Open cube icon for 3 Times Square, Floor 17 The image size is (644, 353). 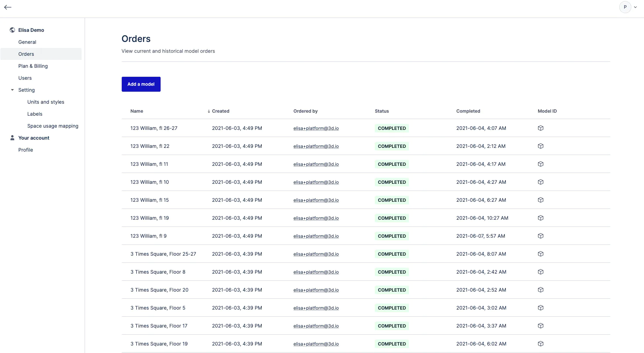(540, 326)
